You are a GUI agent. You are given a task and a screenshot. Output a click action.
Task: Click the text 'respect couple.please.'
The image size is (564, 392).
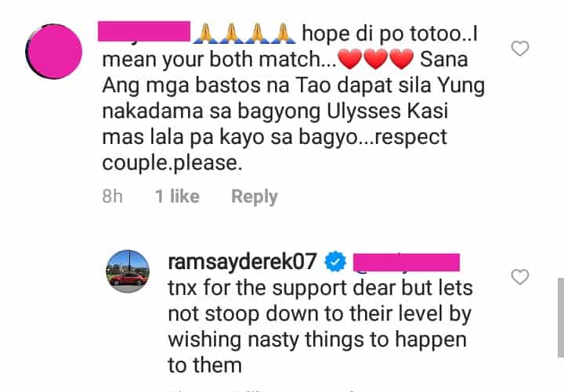(274, 150)
